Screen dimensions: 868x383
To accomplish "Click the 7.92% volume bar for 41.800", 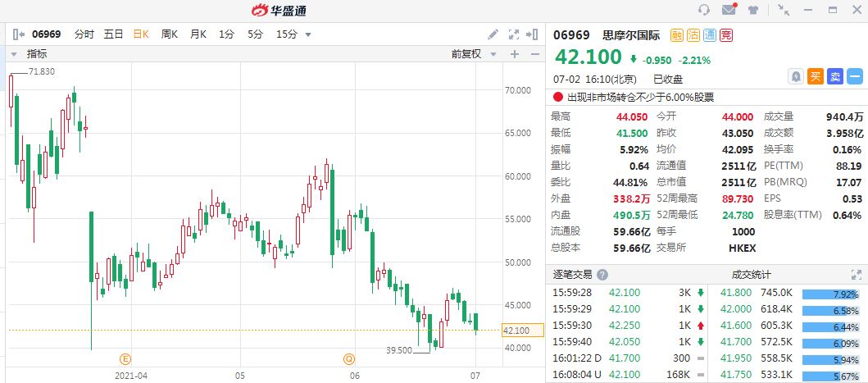I will pyautogui.click(x=831, y=294).
